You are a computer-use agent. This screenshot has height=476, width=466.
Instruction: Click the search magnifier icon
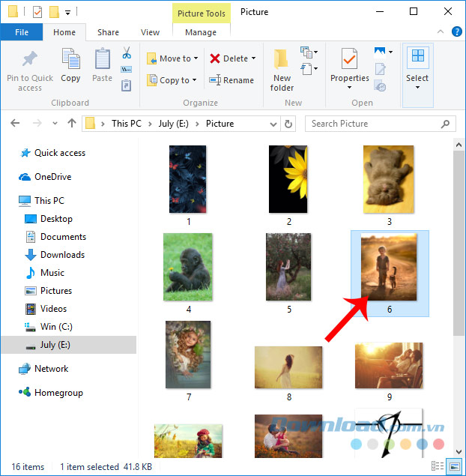click(x=445, y=124)
